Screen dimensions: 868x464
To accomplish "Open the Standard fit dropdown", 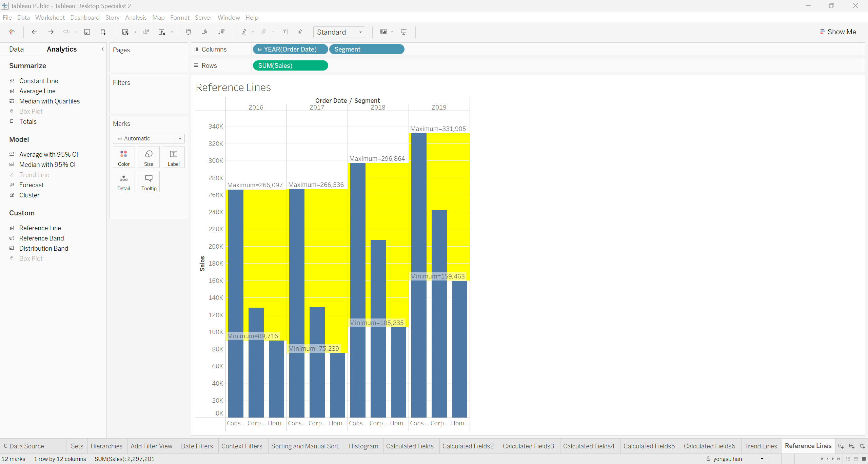I will [x=360, y=32].
